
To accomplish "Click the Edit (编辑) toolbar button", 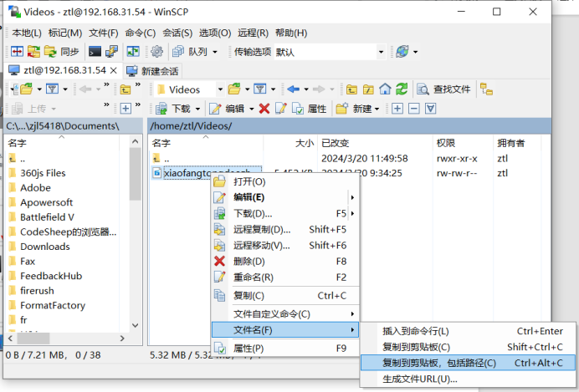I will point(227,109).
